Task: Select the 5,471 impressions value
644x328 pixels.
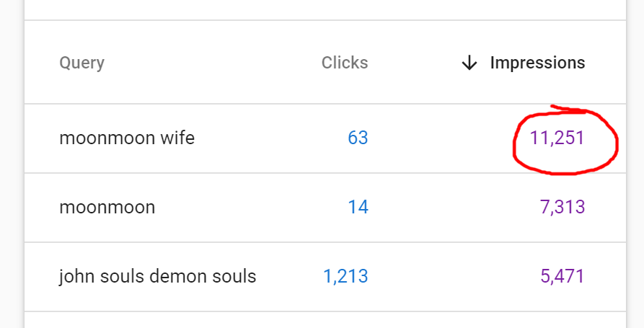Action: (x=563, y=276)
